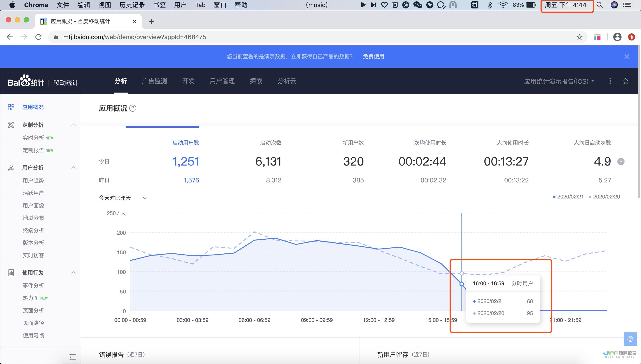
Task: Open Chrome 历史记录 menu
Action: [132, 5]
